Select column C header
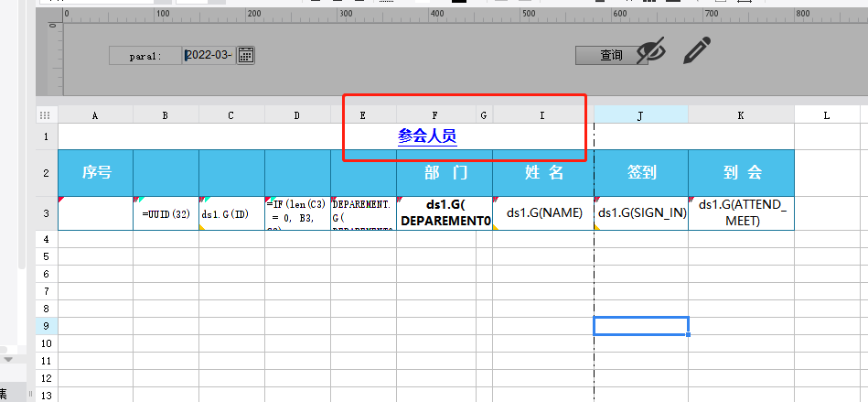868x402 pixels. tap(231, 115)
